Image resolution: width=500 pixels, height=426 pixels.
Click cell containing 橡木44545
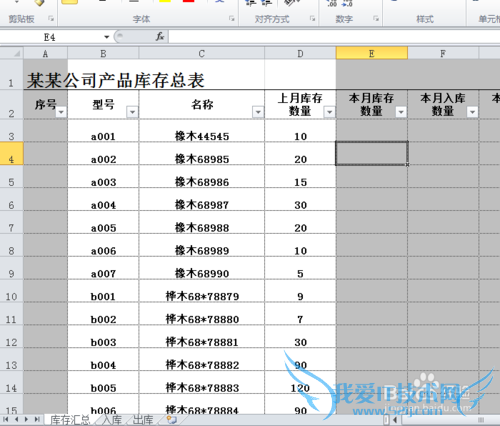tap(202, 131)
